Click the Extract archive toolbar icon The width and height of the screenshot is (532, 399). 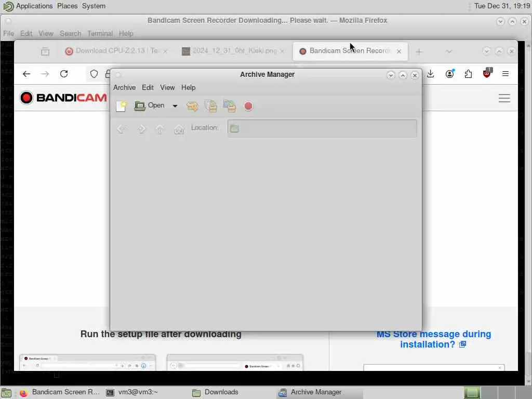(x=192, y=106)
